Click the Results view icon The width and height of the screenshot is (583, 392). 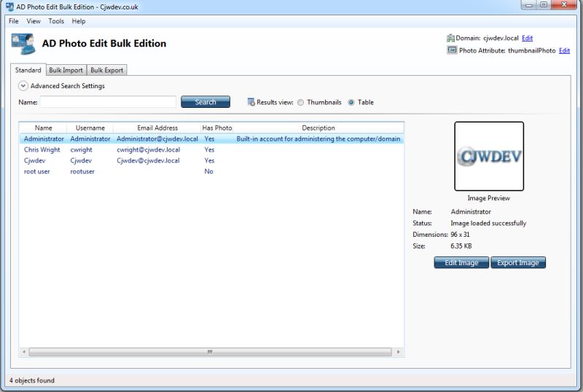(251, 102)
